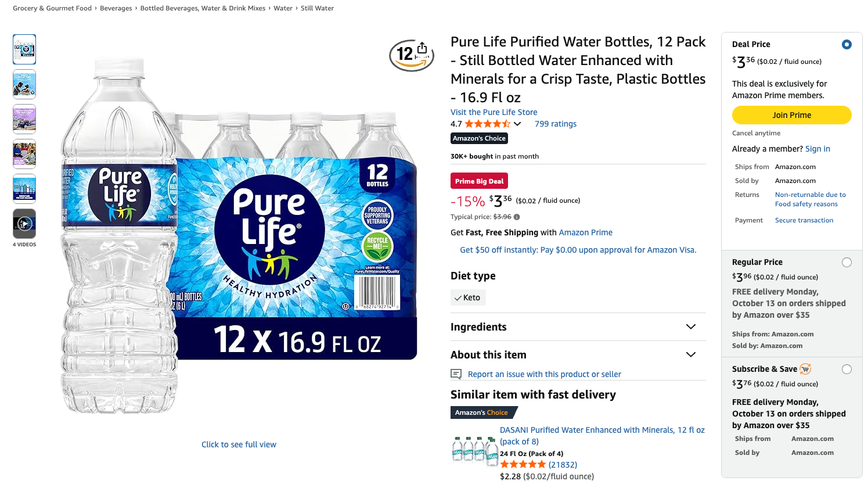Click the info icon beside Typical price

click(x=517, y=217)
